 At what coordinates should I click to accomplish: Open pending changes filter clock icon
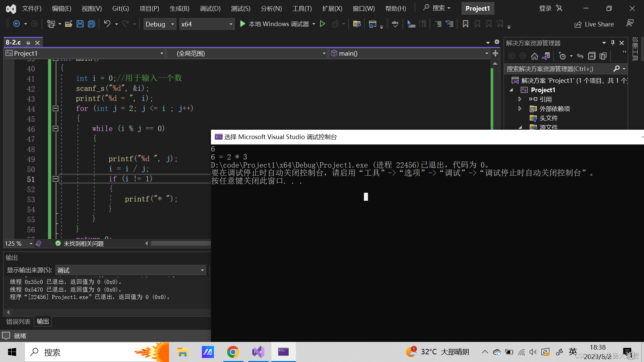pyautogui.click(x=562, y=56)
